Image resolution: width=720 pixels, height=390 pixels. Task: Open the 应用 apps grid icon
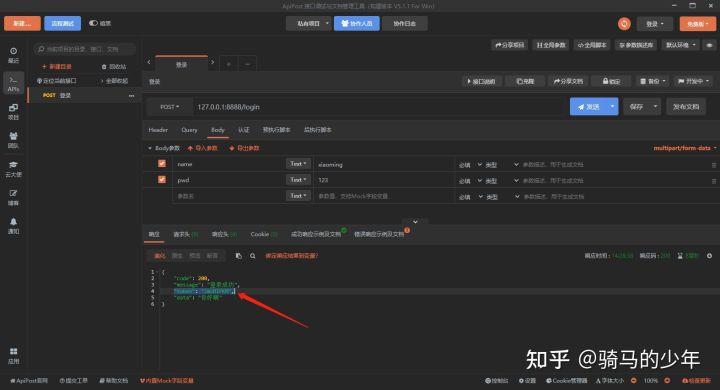pyautogui.click(x=13, y=356)
